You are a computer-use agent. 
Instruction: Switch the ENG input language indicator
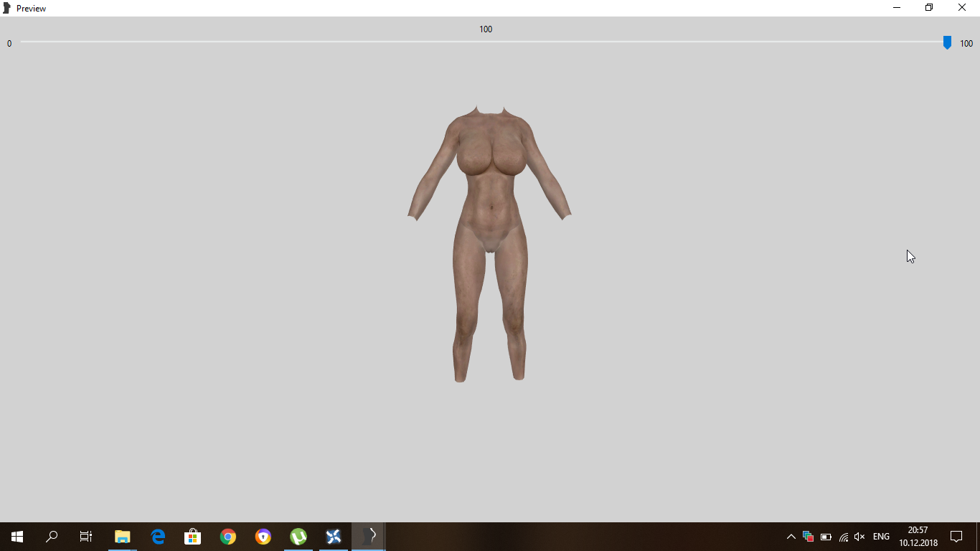point(881,537)
